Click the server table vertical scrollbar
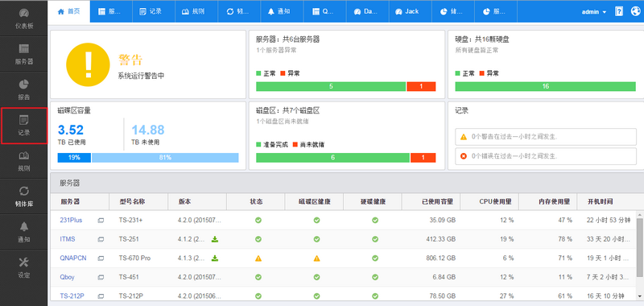 click(x=640, y=248)
